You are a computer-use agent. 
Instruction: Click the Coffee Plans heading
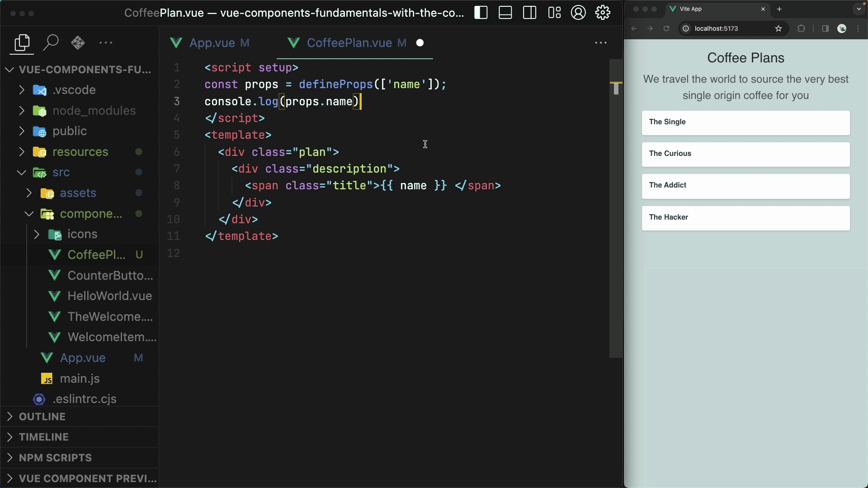tap(745, 58)
